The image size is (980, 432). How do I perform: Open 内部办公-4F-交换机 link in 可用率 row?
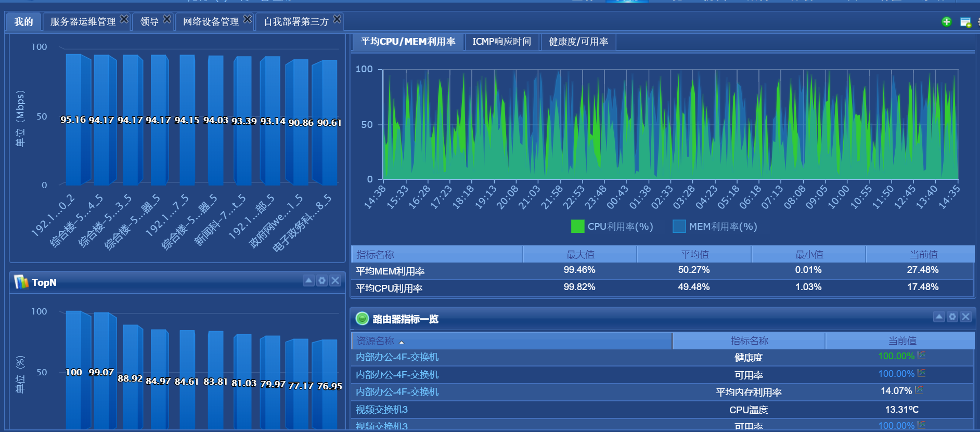[x=397, y=375]
